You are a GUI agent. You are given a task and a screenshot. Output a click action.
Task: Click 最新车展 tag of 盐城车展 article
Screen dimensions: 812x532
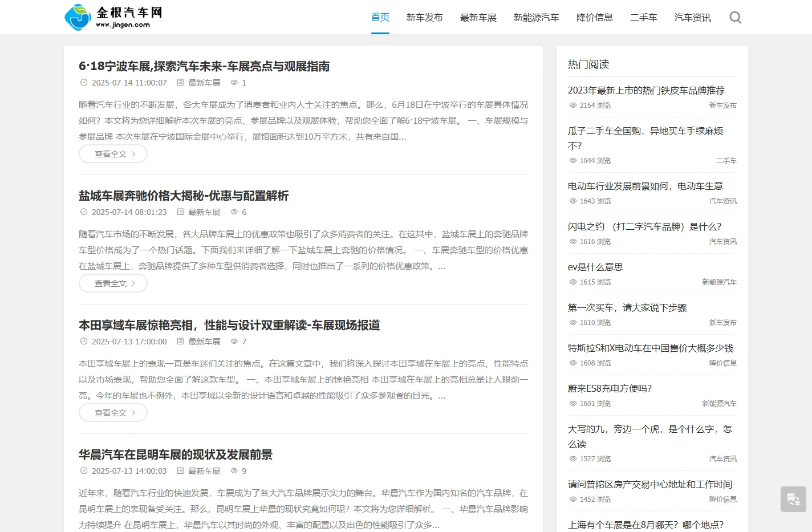click(204, 212)
